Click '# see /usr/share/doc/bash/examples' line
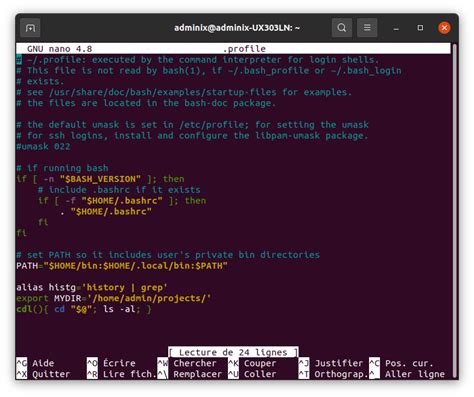 [x=184, y=92]
